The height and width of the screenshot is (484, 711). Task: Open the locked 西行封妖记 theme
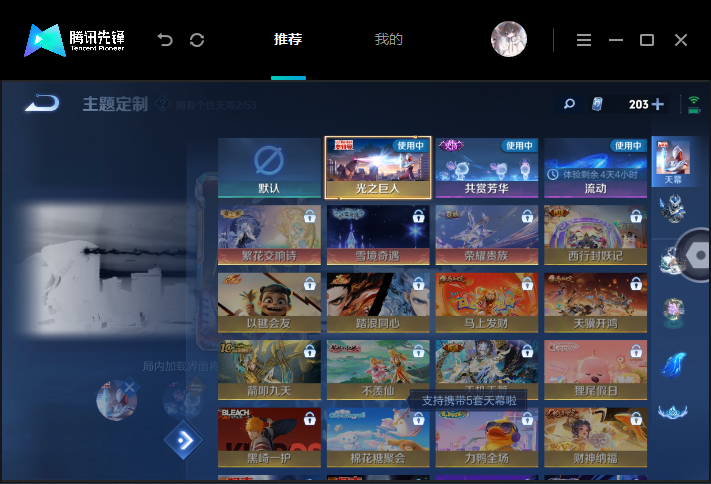tap(595, 235)
